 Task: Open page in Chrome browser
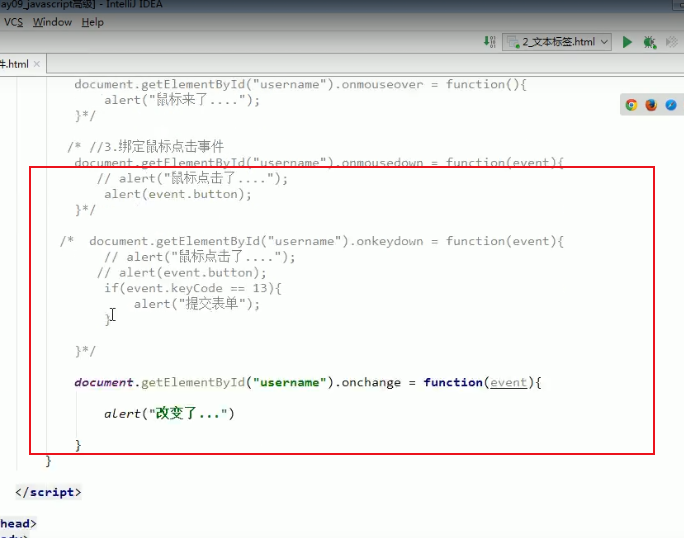point(631,105)
